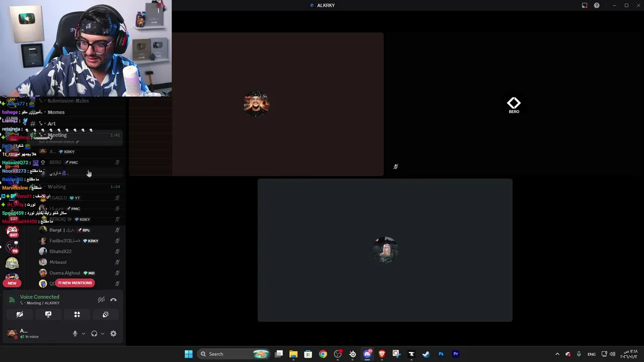644x362 pixels.
Task: Open the clock and date flyout
Action: tap(629, 354)
